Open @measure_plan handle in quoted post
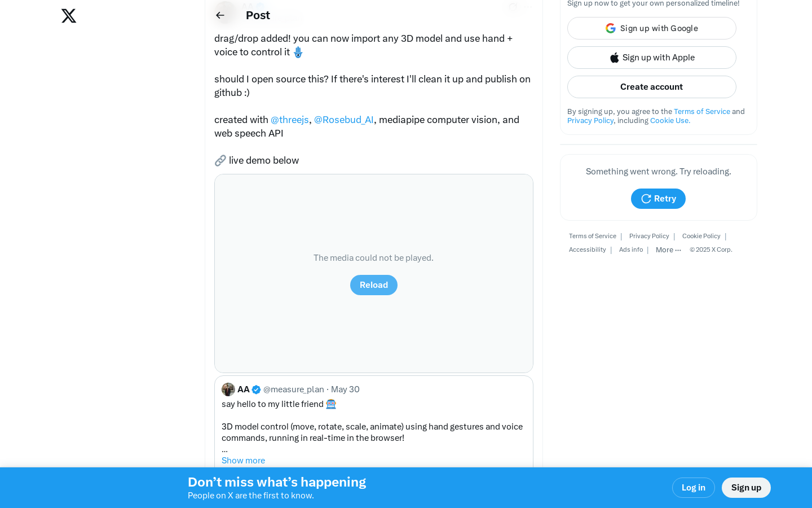The image size is (812, 508). [x=294, y=389]
